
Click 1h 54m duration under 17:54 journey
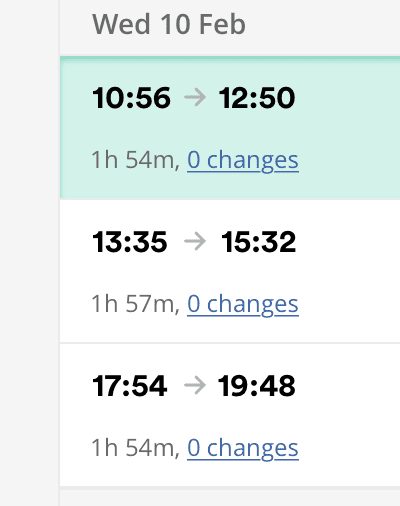pos(136,448)
